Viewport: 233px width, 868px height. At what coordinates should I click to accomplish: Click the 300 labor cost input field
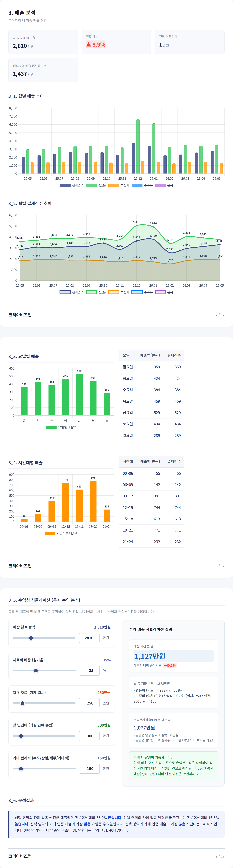coord(89,736)
